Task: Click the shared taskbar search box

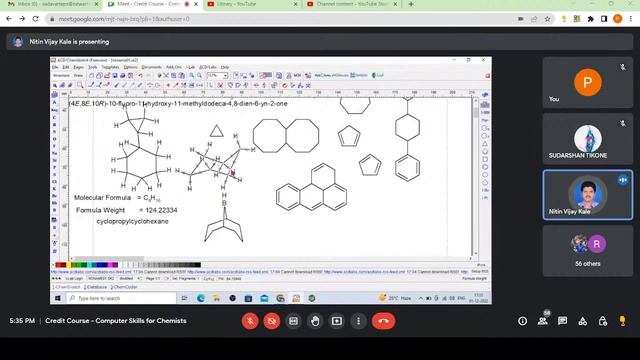Action: click(121, 298)
